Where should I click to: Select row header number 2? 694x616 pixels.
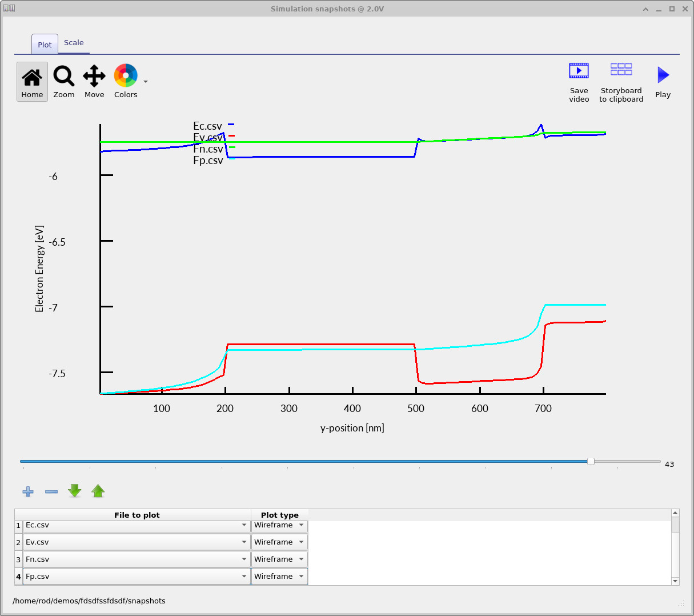[19, 542]
